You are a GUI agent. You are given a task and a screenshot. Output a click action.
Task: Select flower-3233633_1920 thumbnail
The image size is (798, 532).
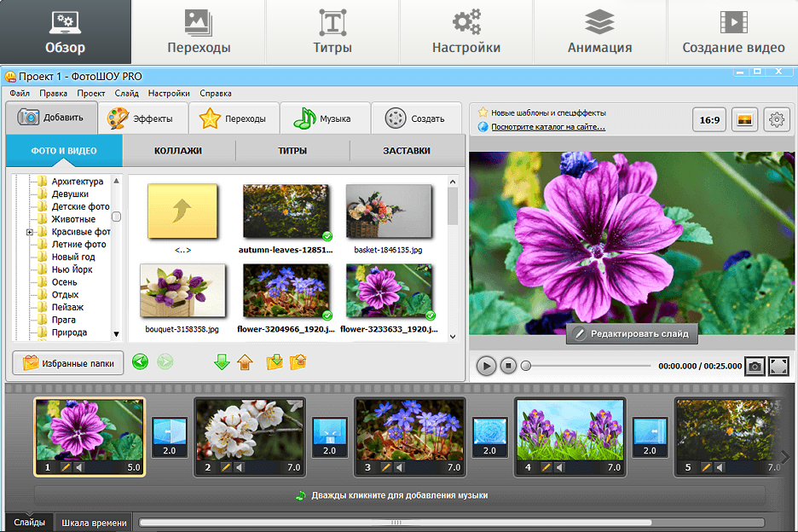pos(389,290)
